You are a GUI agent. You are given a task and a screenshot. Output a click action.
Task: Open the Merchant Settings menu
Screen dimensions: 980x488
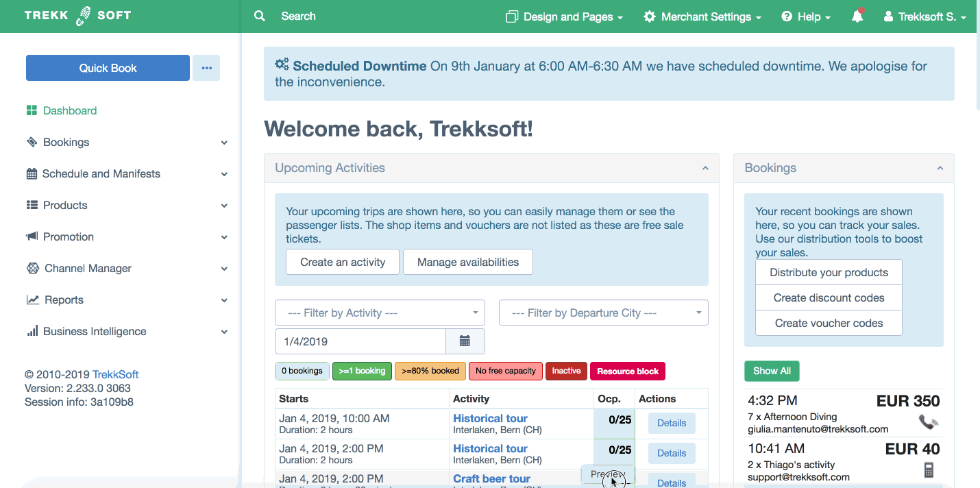702,16
